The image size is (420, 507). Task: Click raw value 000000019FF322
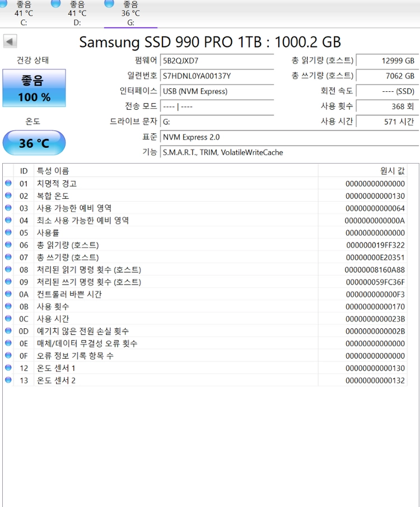click(375, 245)
